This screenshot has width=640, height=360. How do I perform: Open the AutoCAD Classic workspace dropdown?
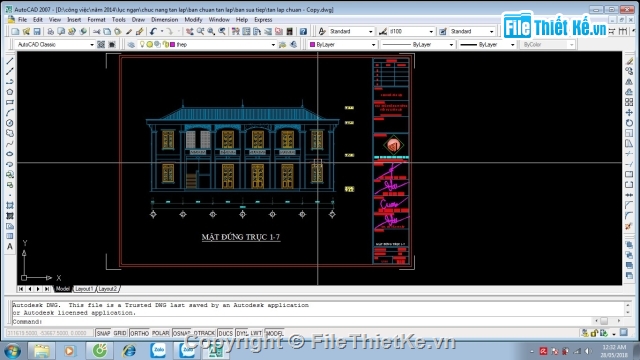[91, 44]
